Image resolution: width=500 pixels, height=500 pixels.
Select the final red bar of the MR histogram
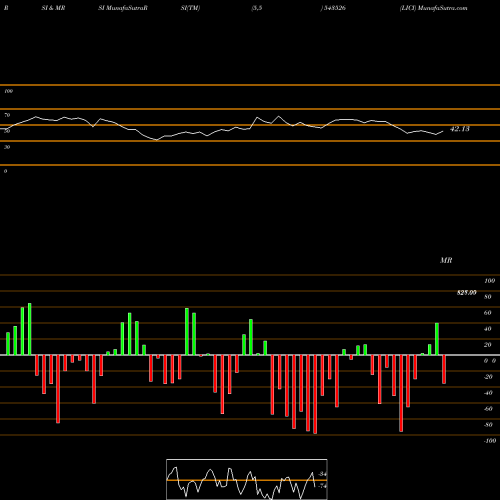pyautogui.click(x=444, y=369)
